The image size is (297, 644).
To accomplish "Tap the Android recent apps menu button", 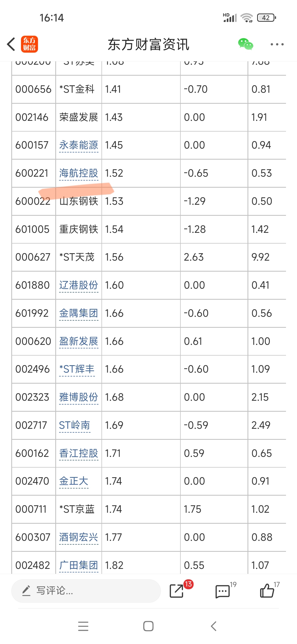I will point(83,626).
